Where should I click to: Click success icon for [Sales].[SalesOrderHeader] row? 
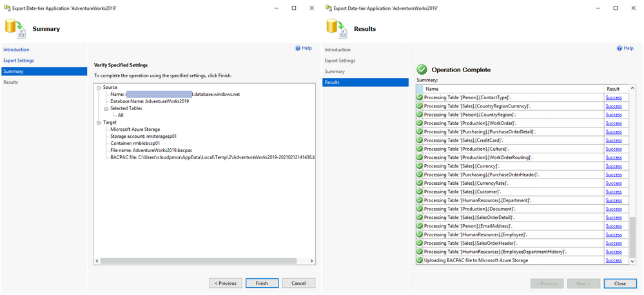pyautogui.click(x=419, y=243)
